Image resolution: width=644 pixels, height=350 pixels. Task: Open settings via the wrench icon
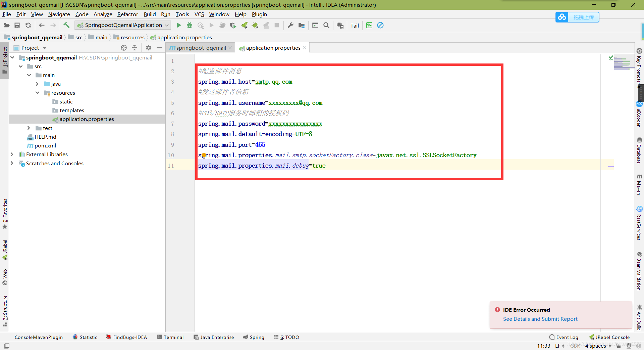(290, 26)
